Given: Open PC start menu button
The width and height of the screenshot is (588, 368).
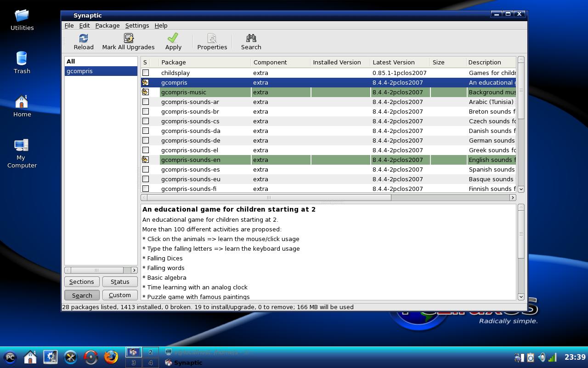Looking at the screenshot, I should click(10, 357).
